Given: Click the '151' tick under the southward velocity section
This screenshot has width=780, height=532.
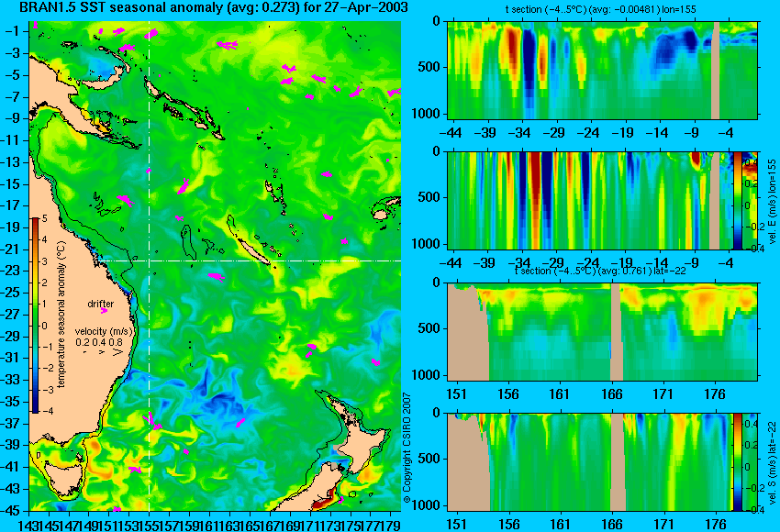Looking at the screenshot, I should [x=456, y=525].
